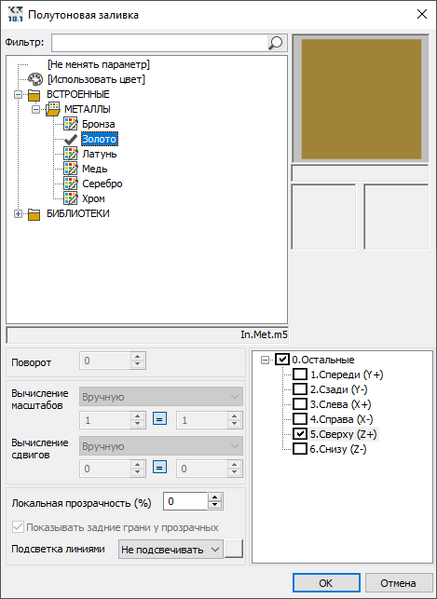
Task: Check 2.Сзади (Y-) checkbox
Action: pos(300,389)
